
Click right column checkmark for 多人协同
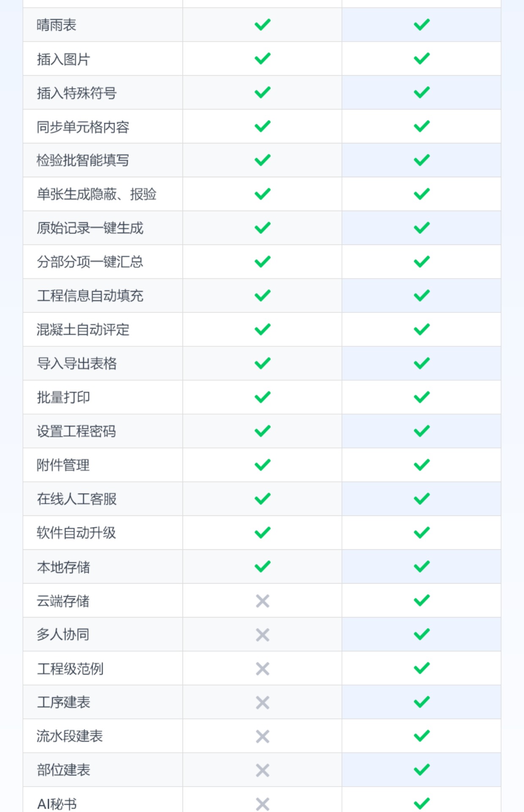[422, 634]
